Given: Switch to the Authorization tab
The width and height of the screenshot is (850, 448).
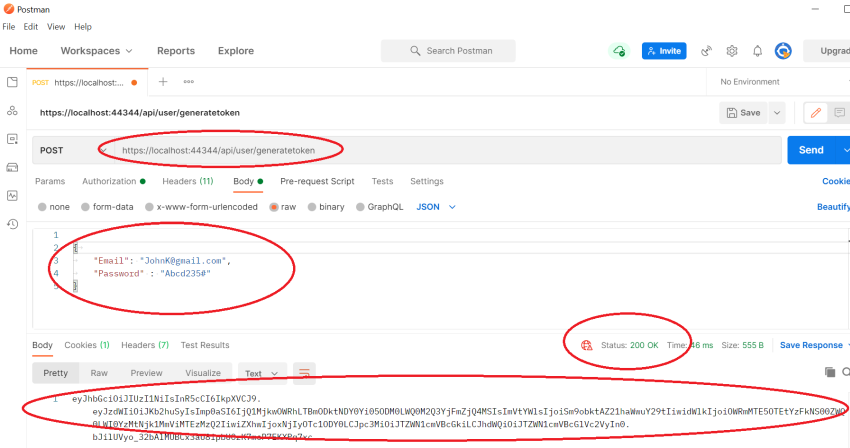Looking at the screenshot, I should [113, 181].
